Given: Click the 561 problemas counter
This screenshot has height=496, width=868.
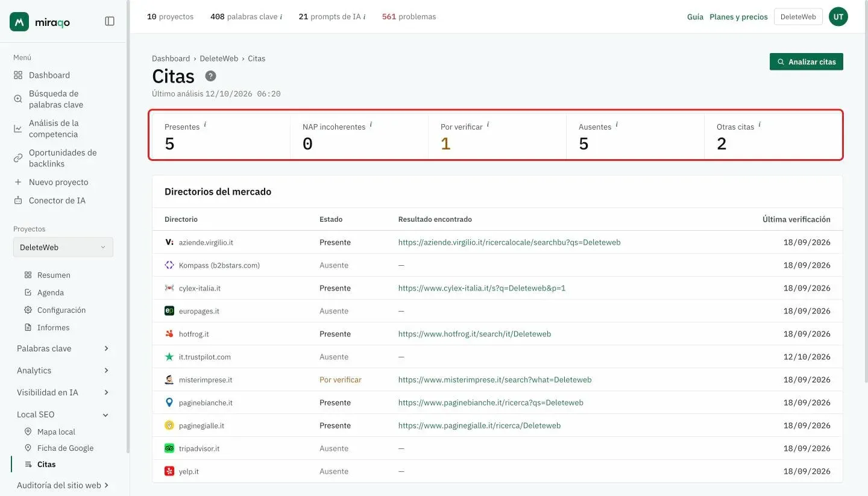Looking at the screenshot, I should tap(409, 17).
